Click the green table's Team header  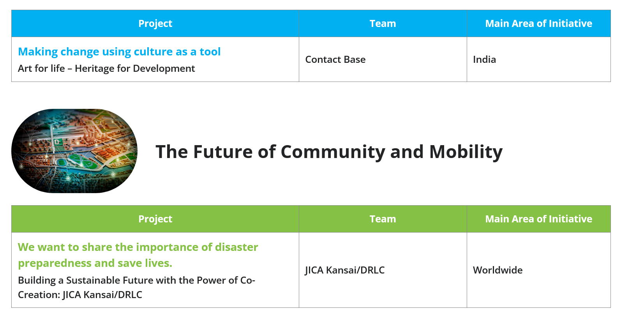(x=383, y=219)
